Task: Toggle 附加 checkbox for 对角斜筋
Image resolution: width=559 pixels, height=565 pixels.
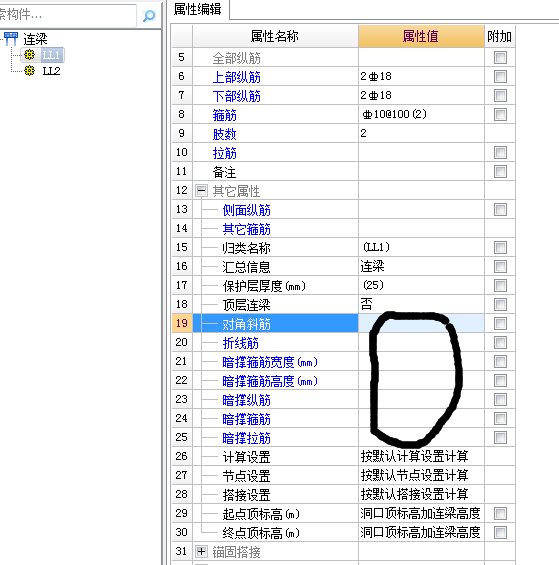Action: click(500, 323)
